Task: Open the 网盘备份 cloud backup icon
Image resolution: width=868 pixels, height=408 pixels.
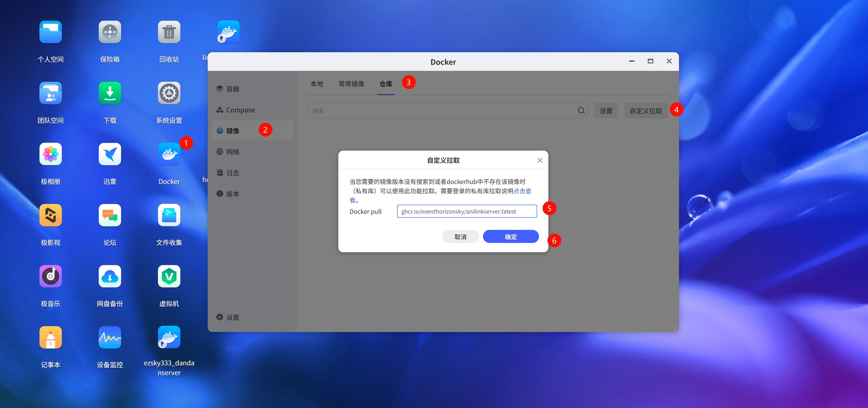Action: [109, 276]
